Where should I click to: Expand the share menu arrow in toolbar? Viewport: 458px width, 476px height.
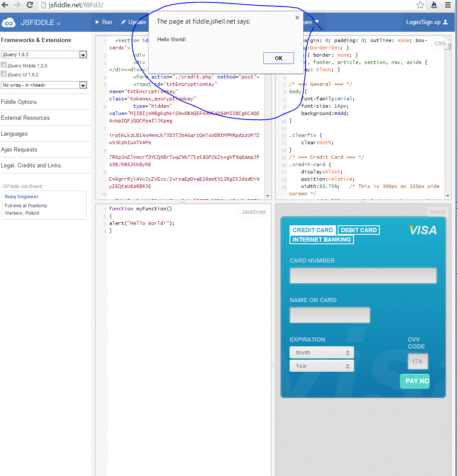click(x=317, y=22)
